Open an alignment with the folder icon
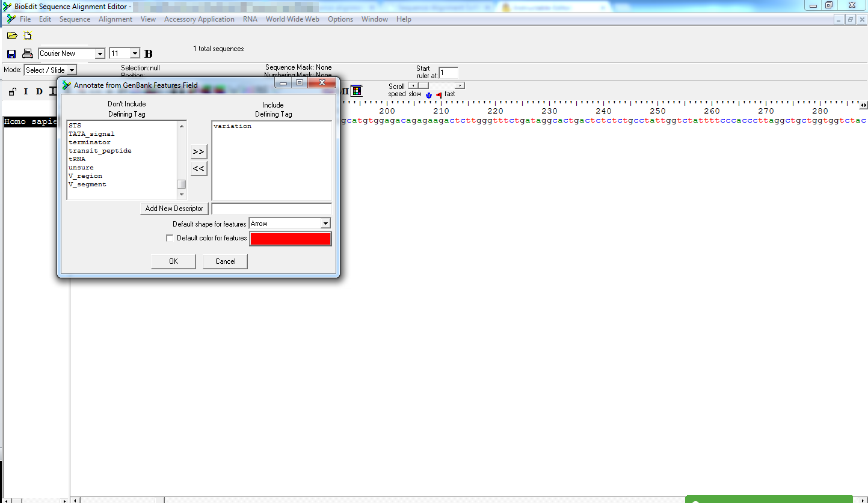Image resolution: width=868 pixels, height=503 pixels. 12,36
